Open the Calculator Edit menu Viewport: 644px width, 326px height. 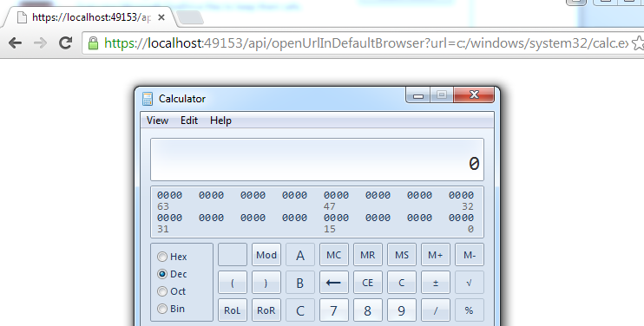coord(189,121)
